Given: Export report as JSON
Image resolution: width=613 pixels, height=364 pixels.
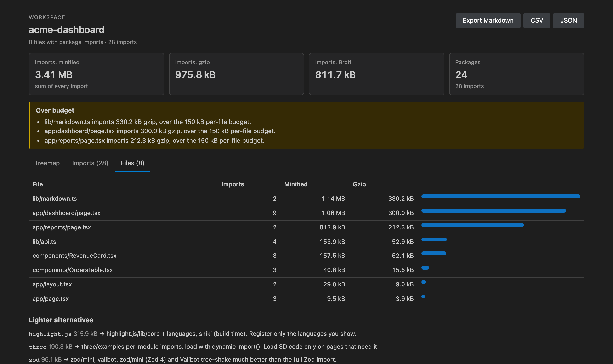Looking at the screenshot, I should (569, 20).
